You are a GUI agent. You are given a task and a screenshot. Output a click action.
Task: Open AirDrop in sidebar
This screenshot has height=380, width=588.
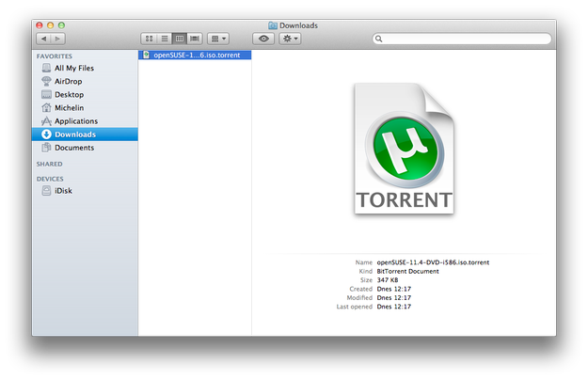pos(85,81)
